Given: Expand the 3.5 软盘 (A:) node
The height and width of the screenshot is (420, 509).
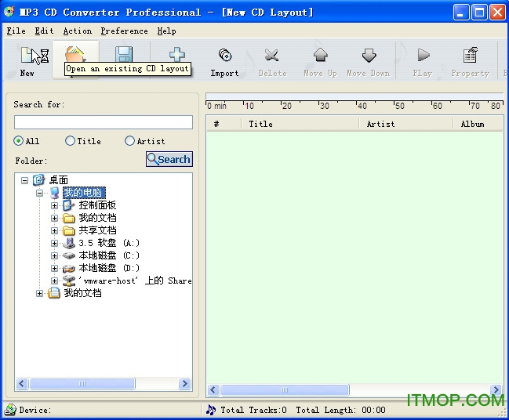Looking at the screenshot, I should [x=55, y=243].
